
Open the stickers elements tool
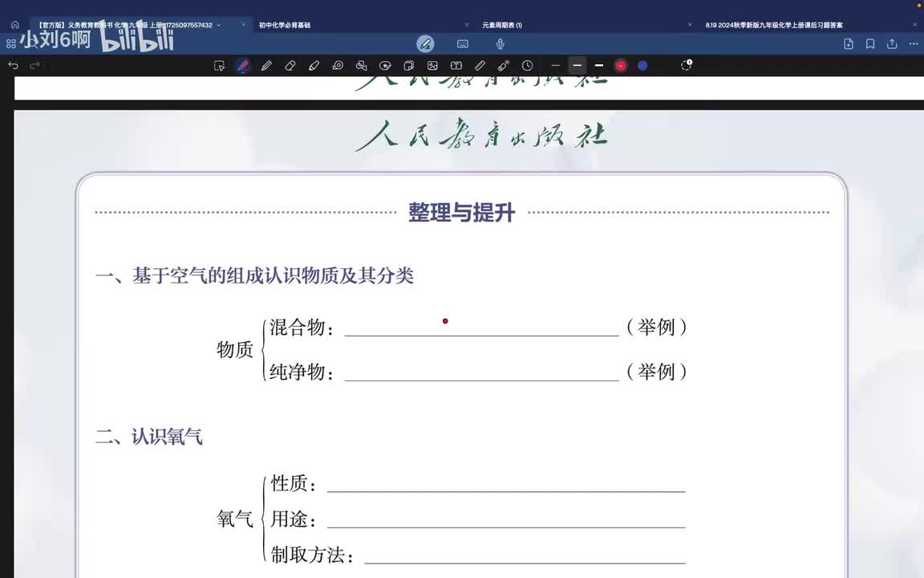point(385,66)
